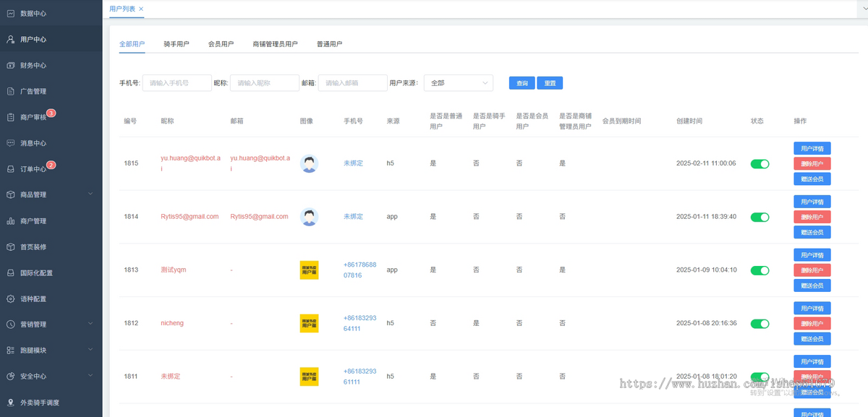
Task: Click the 消息中心 chat icon in sidebar
Action: coord(11,143)
